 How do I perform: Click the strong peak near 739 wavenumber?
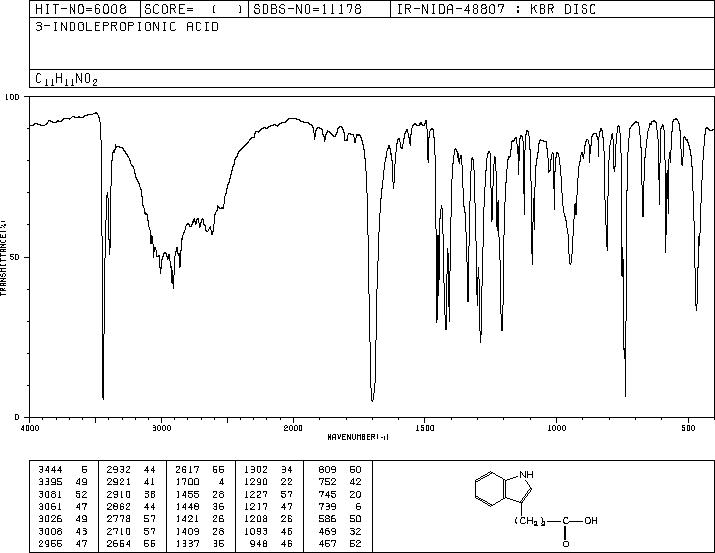(625, 393)
